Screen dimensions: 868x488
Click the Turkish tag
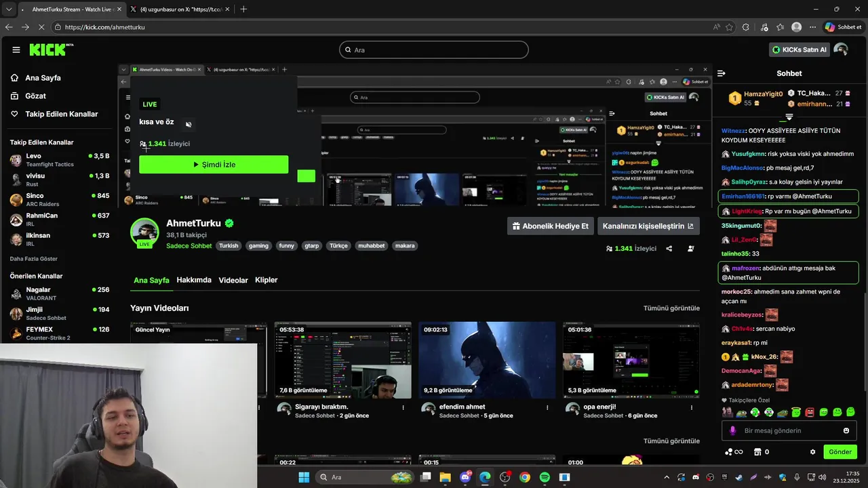(229, 246)
